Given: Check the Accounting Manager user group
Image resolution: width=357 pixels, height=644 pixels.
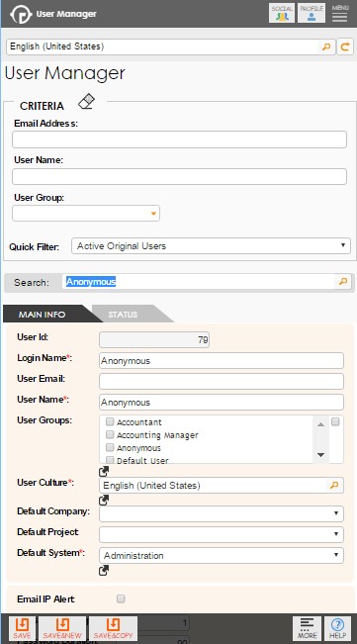Looking at the screenshot, I should tap(110, 434).
